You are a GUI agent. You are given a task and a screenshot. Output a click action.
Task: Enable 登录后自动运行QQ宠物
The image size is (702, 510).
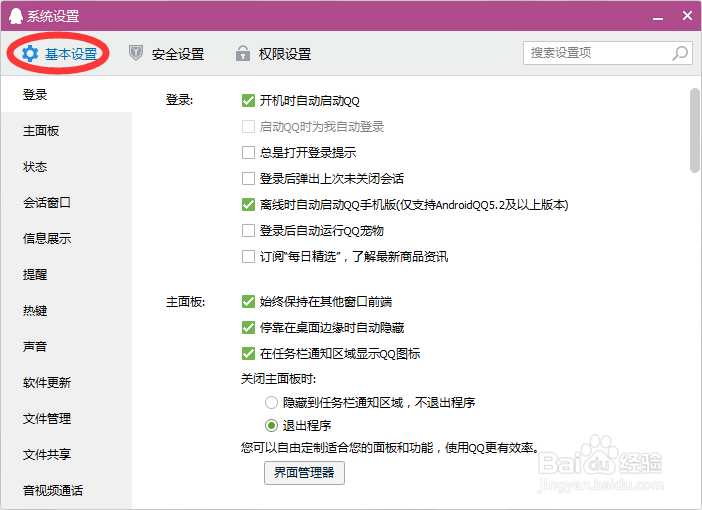point(248,231)
